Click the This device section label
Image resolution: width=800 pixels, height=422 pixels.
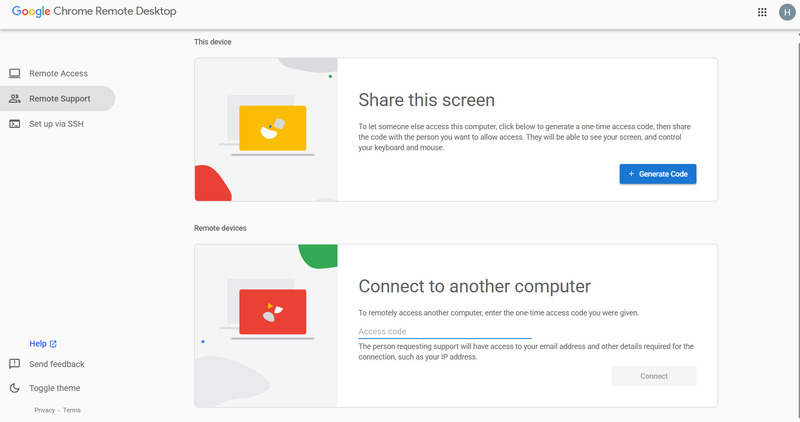pos(213,42)
